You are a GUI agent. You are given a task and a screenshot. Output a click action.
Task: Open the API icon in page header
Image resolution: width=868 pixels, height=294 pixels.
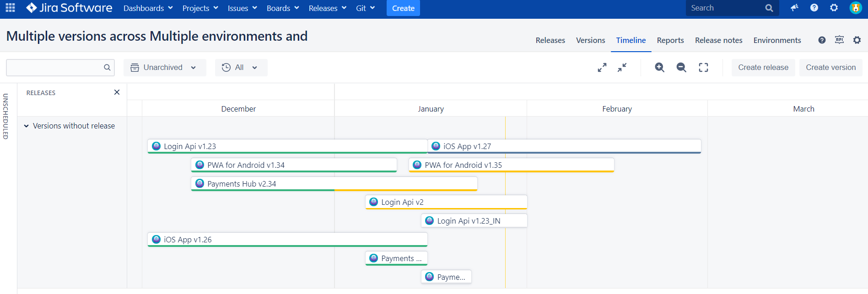point(839,40)
